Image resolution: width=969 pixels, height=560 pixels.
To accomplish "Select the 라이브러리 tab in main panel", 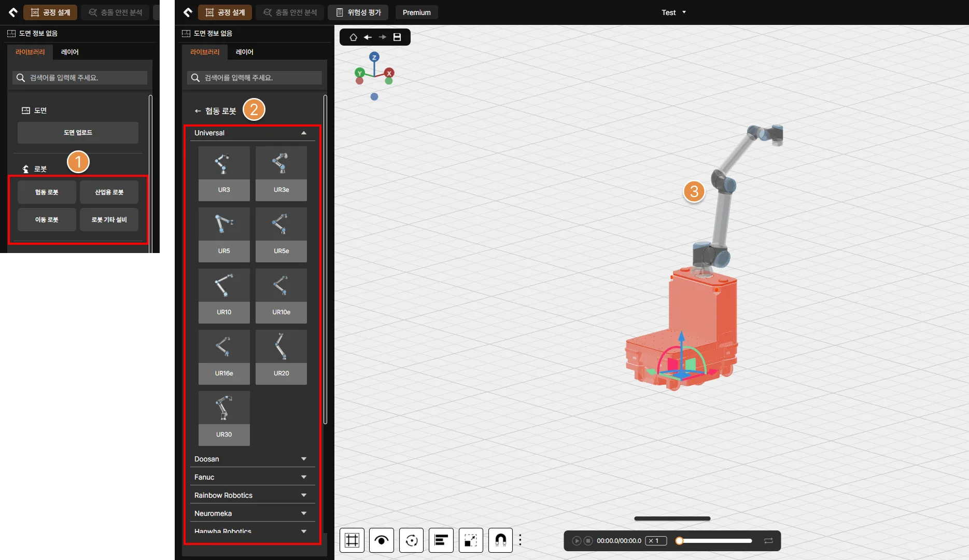I will tap(205, 52).
